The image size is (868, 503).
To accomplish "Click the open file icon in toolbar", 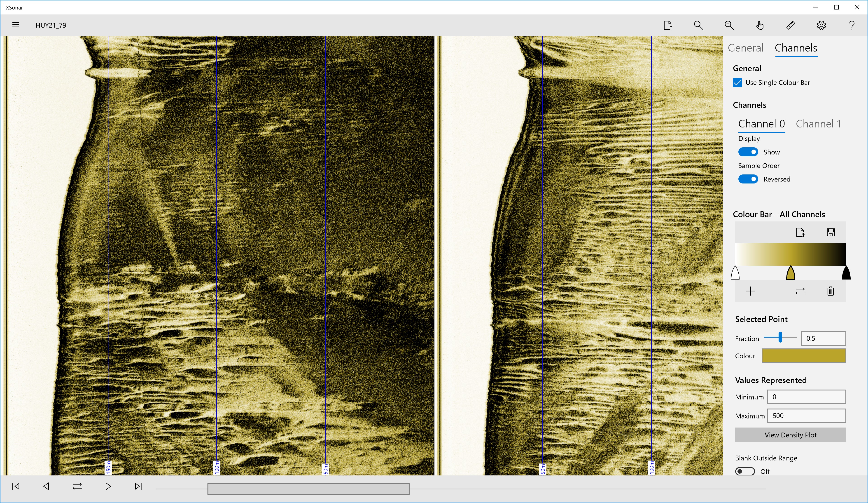I will (x=667, y=25).
